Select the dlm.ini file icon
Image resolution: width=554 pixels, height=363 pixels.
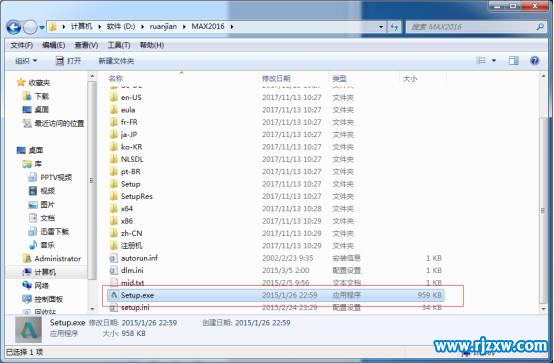[113, 270]
